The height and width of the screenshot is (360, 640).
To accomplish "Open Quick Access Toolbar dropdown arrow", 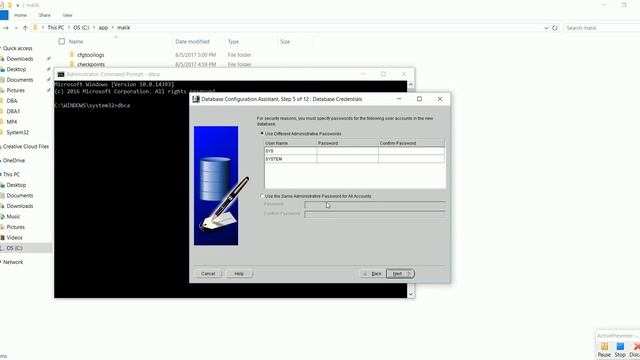I will coord(18,5).
